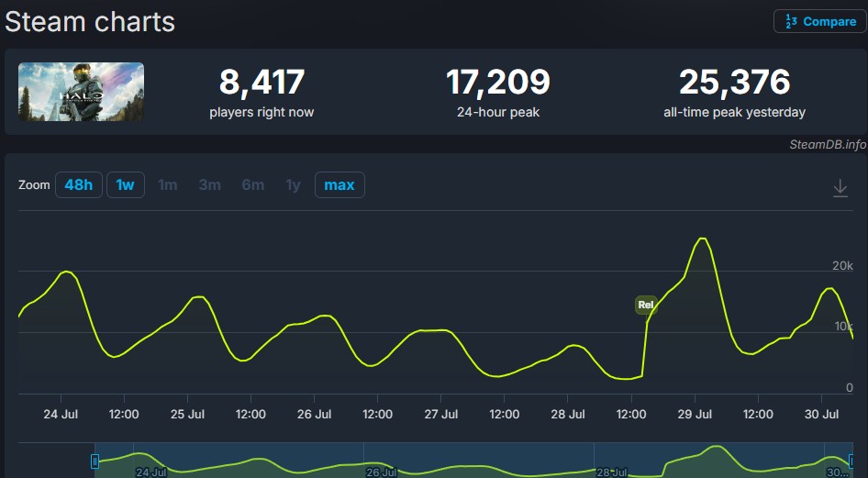Choose the 1y zoom option

293,184
